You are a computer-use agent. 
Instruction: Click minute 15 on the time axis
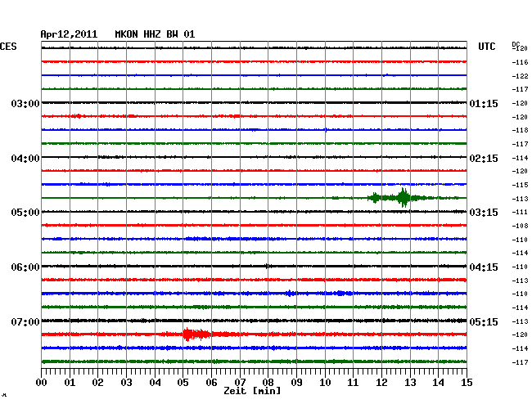coord(467,383)
